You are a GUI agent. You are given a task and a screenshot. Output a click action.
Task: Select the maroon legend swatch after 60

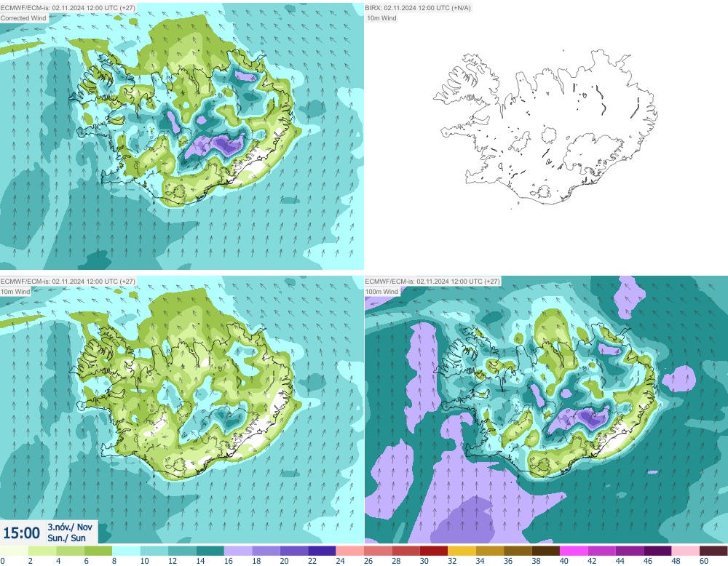click(x=713, y=551)
